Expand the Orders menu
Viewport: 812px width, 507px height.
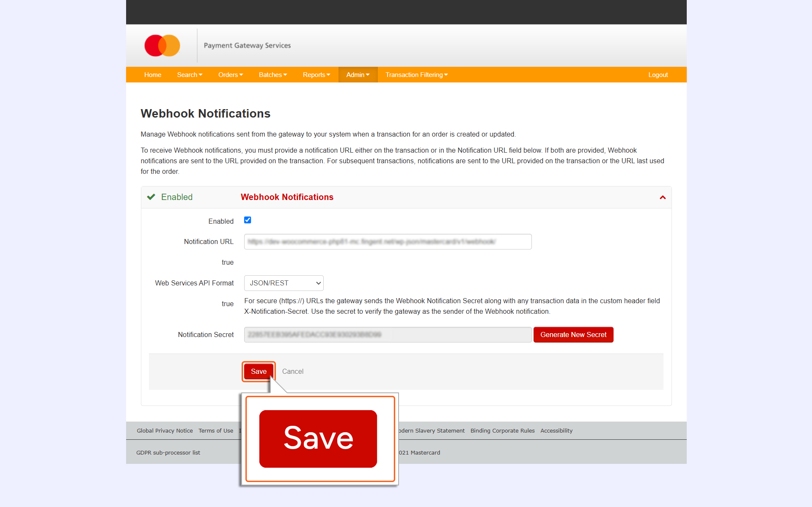click(231, 75)
